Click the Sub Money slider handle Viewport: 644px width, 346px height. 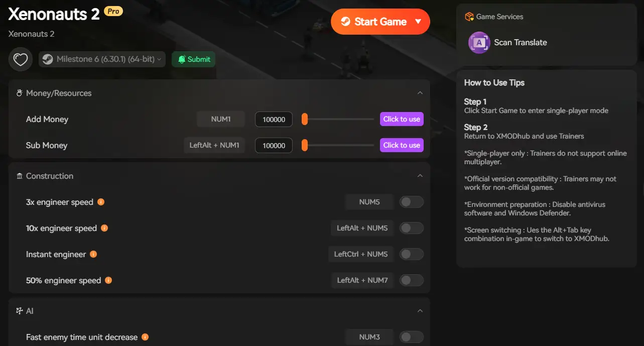(x=304, y=145)
